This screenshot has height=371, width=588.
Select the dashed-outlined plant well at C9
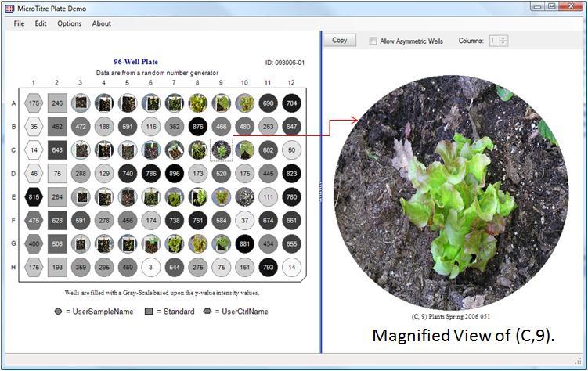221,149
